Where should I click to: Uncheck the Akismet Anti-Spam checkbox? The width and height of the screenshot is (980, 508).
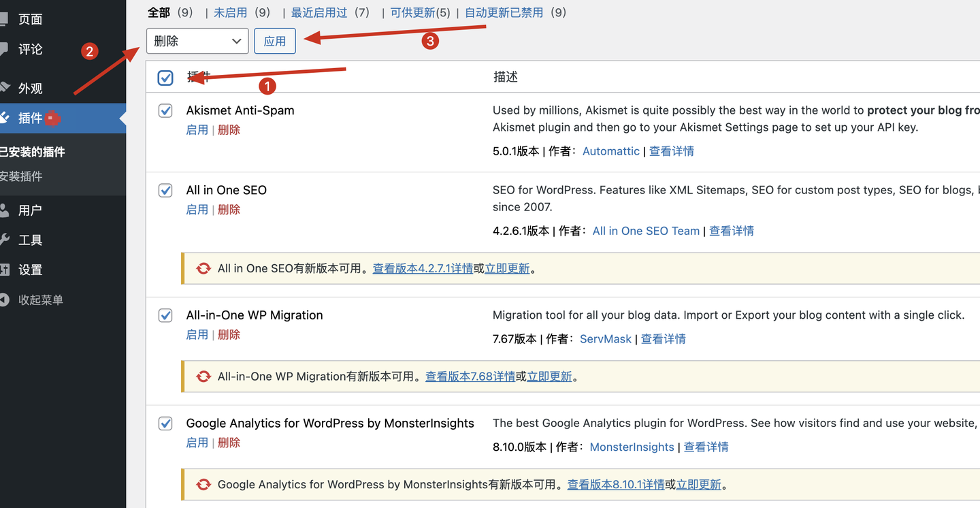[x=165, y=110]
